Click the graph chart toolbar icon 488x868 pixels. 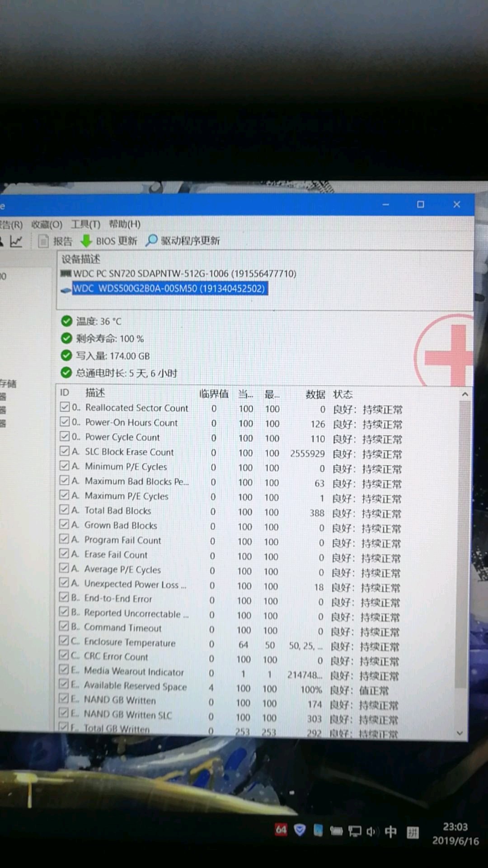[16, 242]
